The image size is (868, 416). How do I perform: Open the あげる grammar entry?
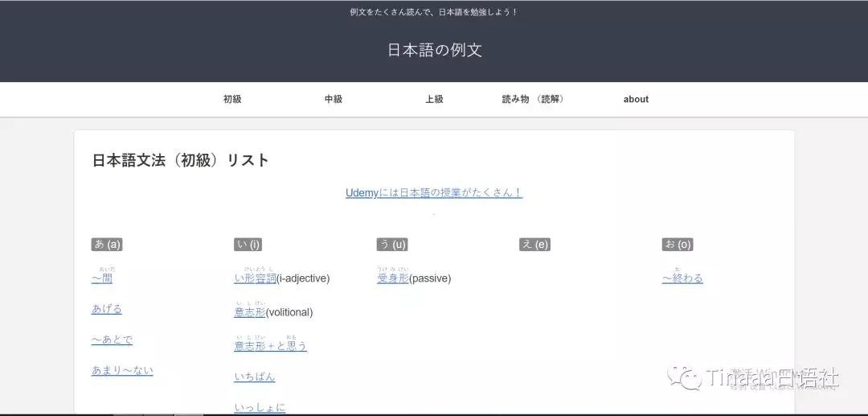107,309
